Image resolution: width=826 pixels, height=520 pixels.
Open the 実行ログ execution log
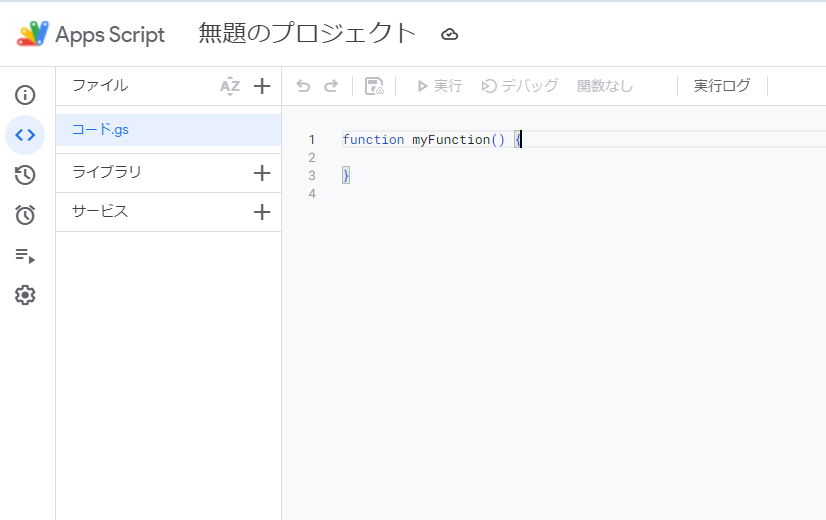pyautogui.click(x=722, y=86)
